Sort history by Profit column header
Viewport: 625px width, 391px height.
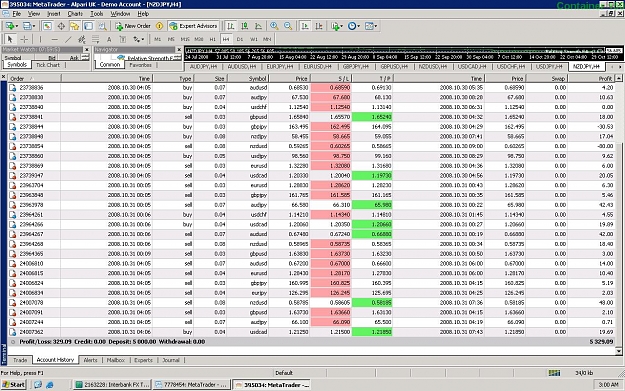[591, 79]
